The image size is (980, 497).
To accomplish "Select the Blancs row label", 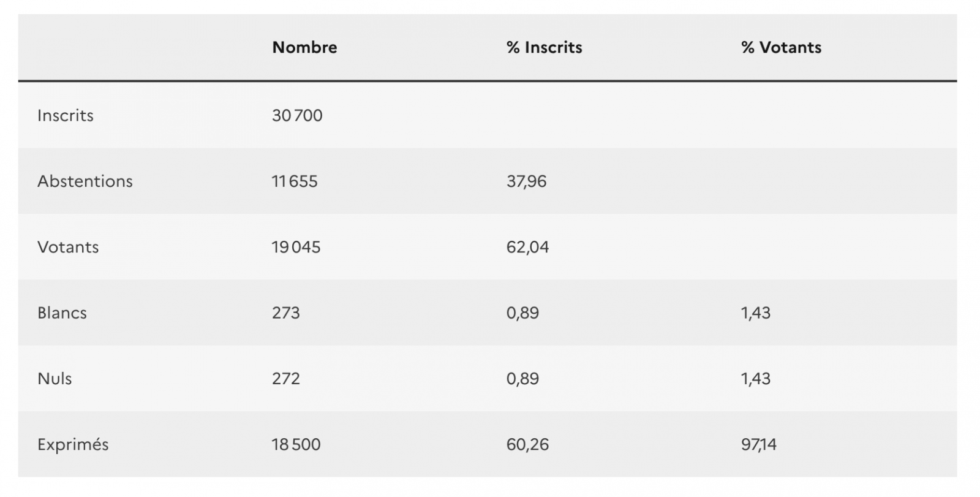I will pos(62,313).
